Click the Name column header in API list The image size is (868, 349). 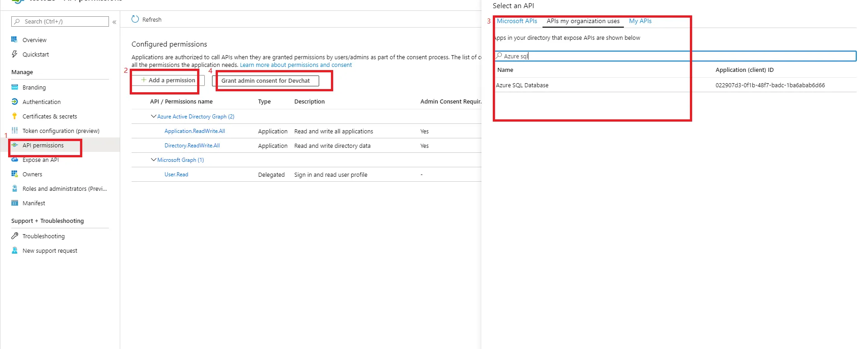[505, 70]
